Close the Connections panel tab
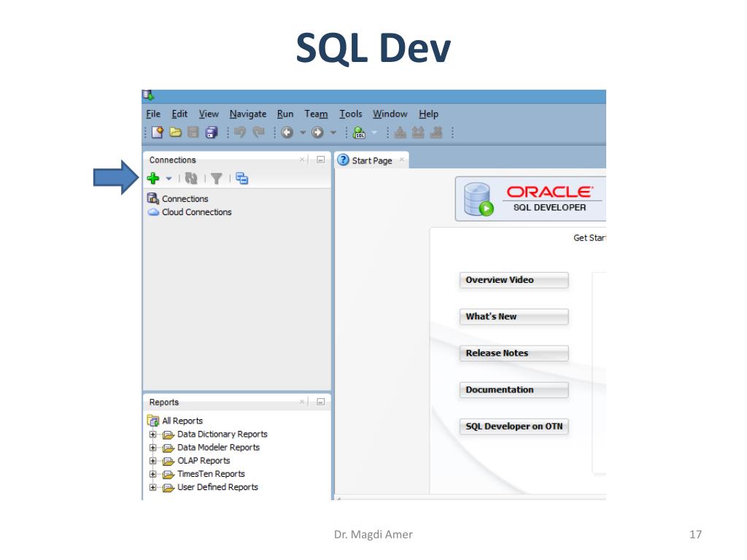This screenshot has width=747, height=560. [302, 160]
